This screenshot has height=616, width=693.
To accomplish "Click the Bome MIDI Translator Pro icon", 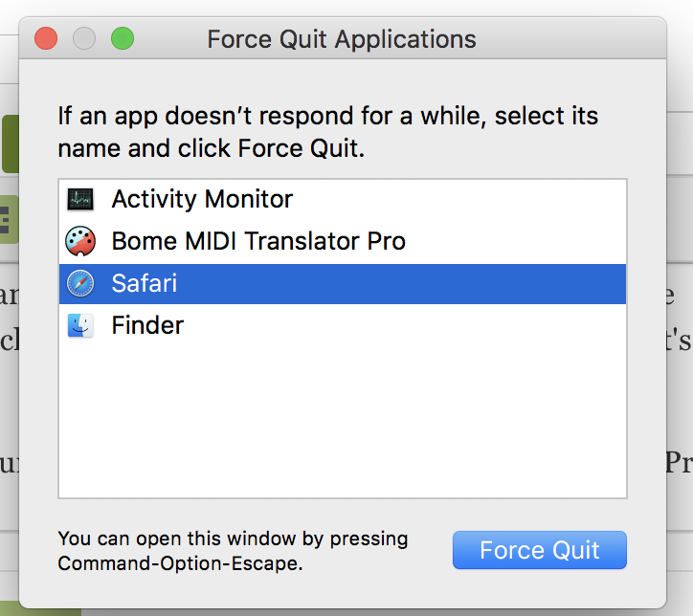I will click(x=80, y=242).
